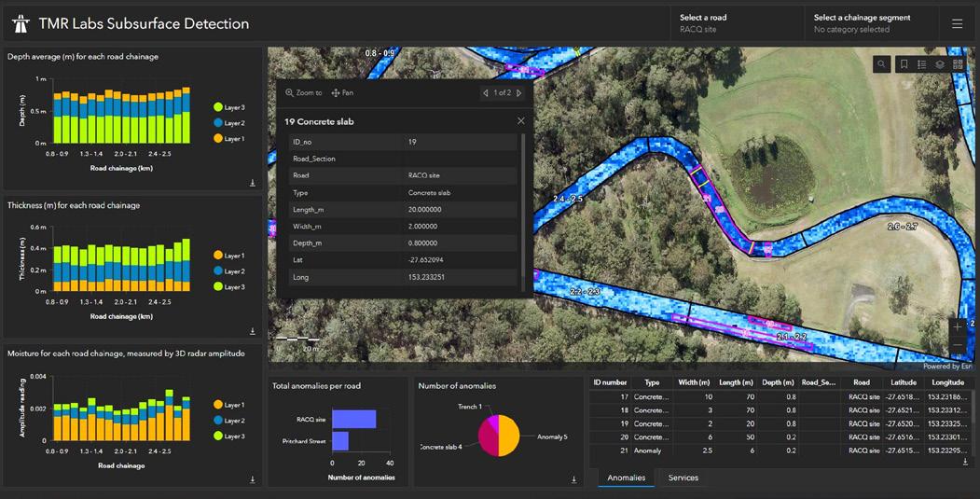Select the Anomaly row ID 21
Image resolution: width=980 pixels, height=499 pixels.
[780, 450]
